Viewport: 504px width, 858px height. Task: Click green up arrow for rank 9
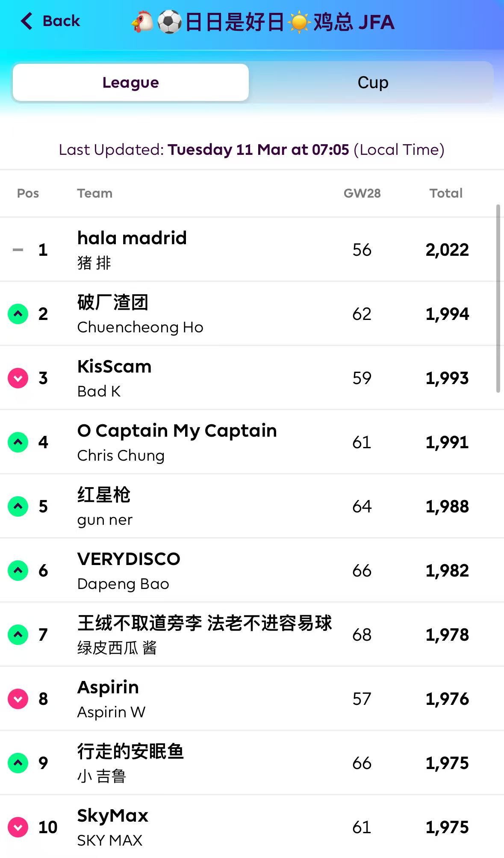tap(18, 763)
